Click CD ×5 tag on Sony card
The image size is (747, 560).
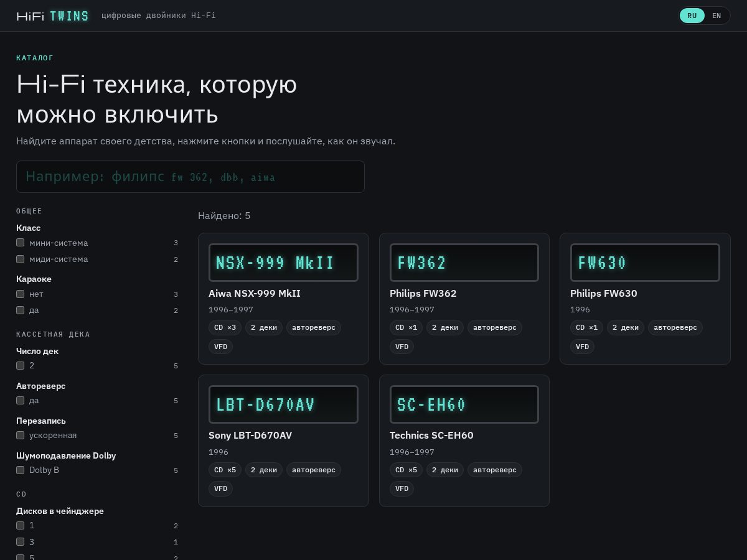tap(225, 470)
